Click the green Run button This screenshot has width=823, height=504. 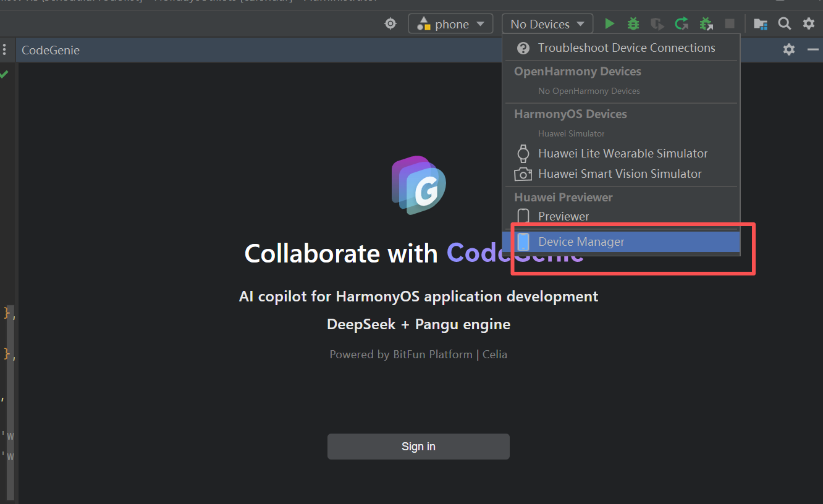click(610, 24)
